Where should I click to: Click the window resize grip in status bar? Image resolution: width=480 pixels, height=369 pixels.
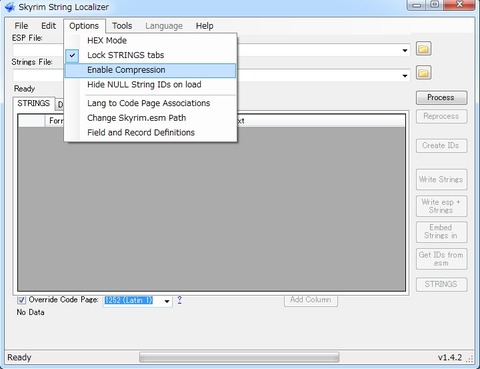coord(470,359)
